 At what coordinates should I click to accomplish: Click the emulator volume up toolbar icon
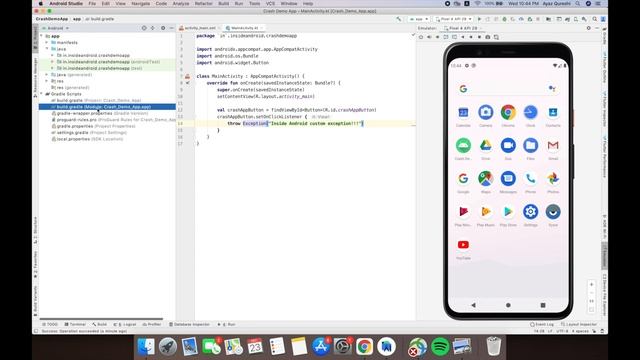coord(429,37)
